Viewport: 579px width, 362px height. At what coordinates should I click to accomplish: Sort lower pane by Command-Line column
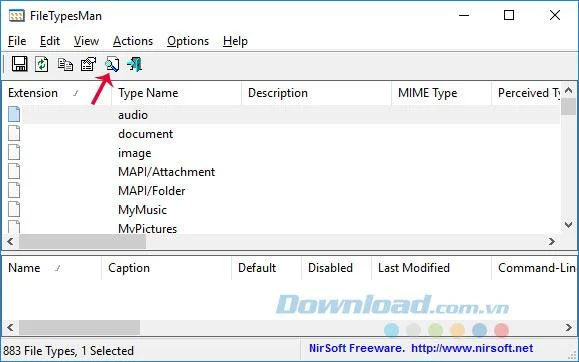[x=534, y=268]
